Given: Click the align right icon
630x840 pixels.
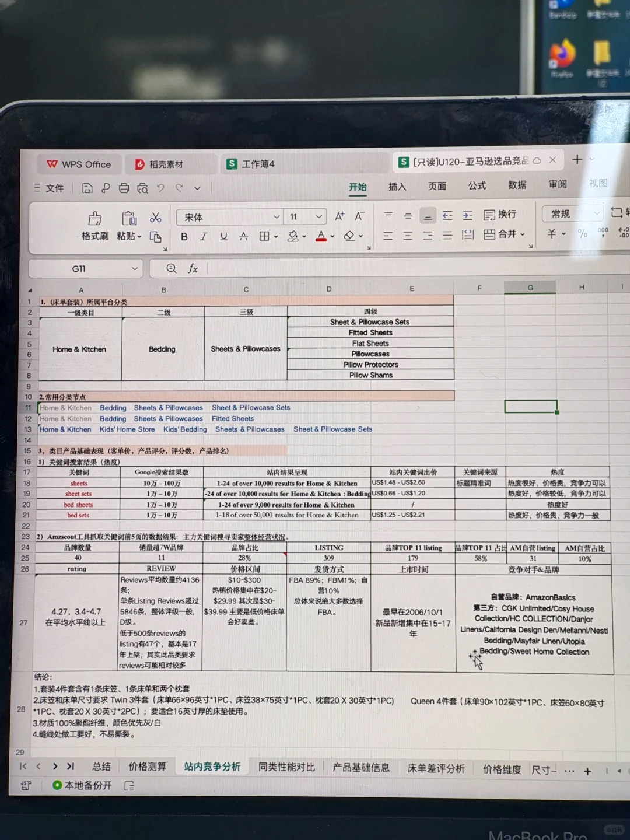Looking at the screenshot, I should [x=428, y=236].
